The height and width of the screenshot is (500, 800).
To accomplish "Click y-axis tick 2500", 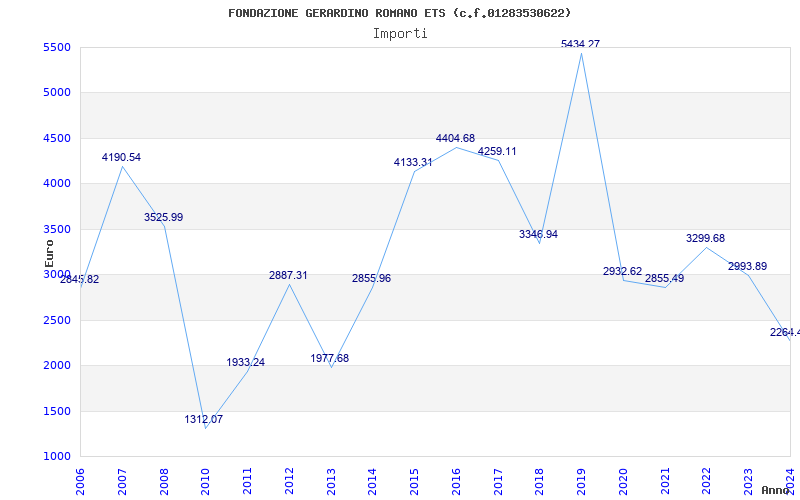I will pos(57,320).
